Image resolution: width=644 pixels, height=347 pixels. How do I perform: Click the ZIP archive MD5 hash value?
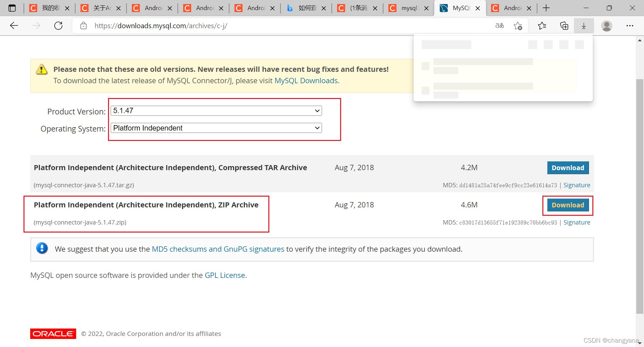508,222
